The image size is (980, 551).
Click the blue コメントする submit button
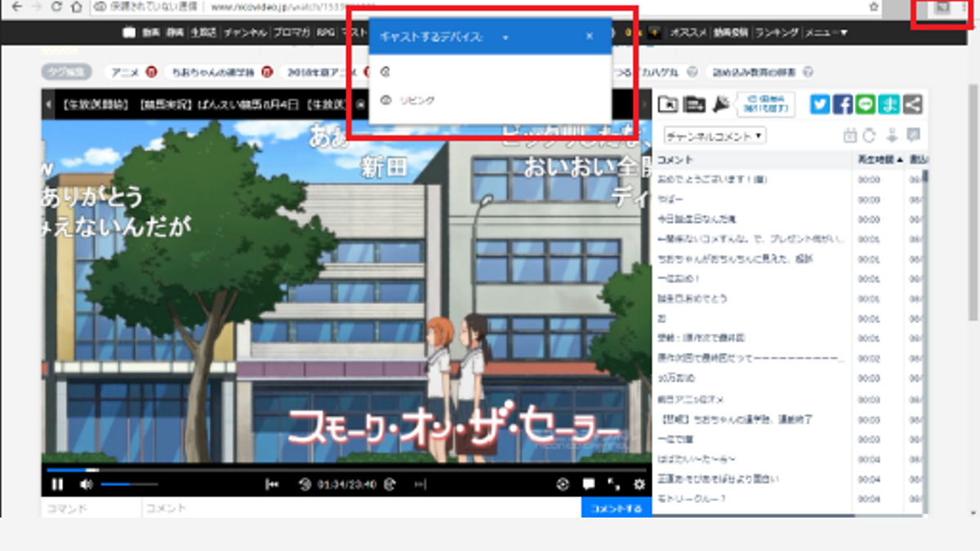(x=617, y=509)
